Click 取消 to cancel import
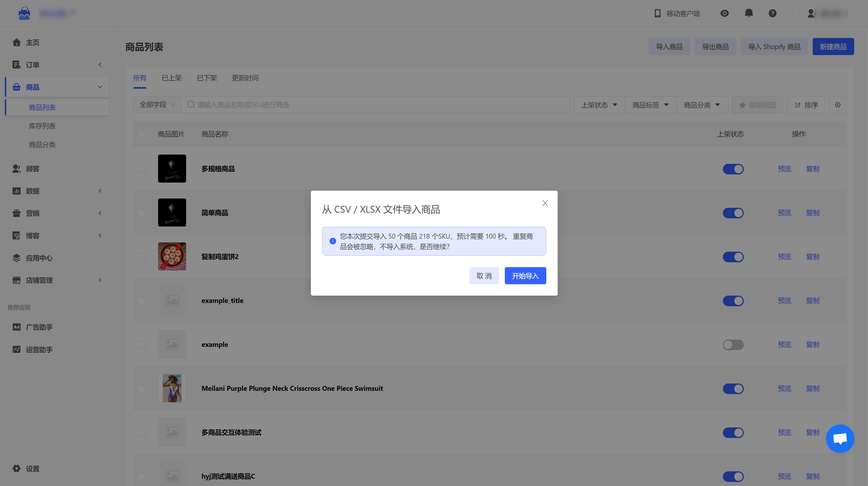 (484, 276)
